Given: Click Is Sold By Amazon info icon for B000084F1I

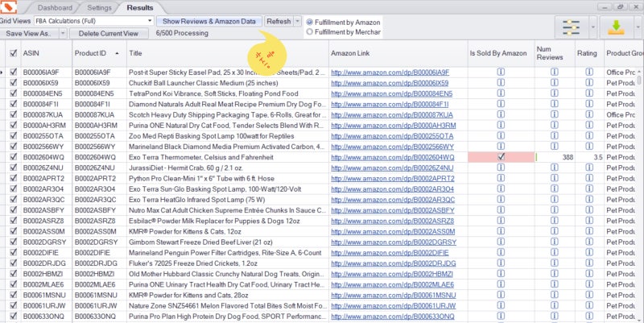Looking at the screenshot, I should point(501,104).
